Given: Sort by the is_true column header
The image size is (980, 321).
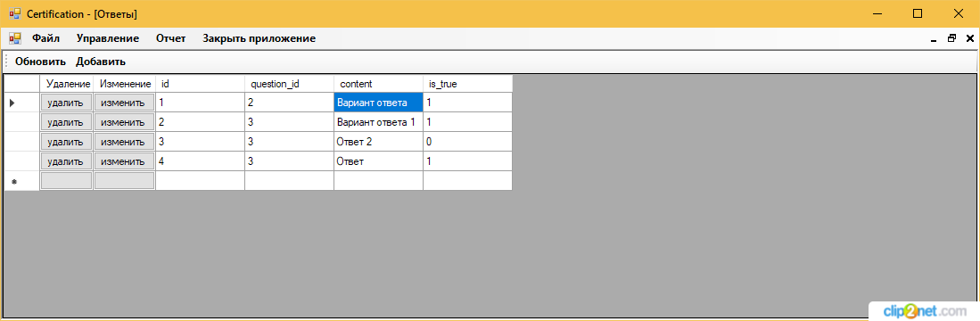Looking at the screenshot, I should click(468, 84).
